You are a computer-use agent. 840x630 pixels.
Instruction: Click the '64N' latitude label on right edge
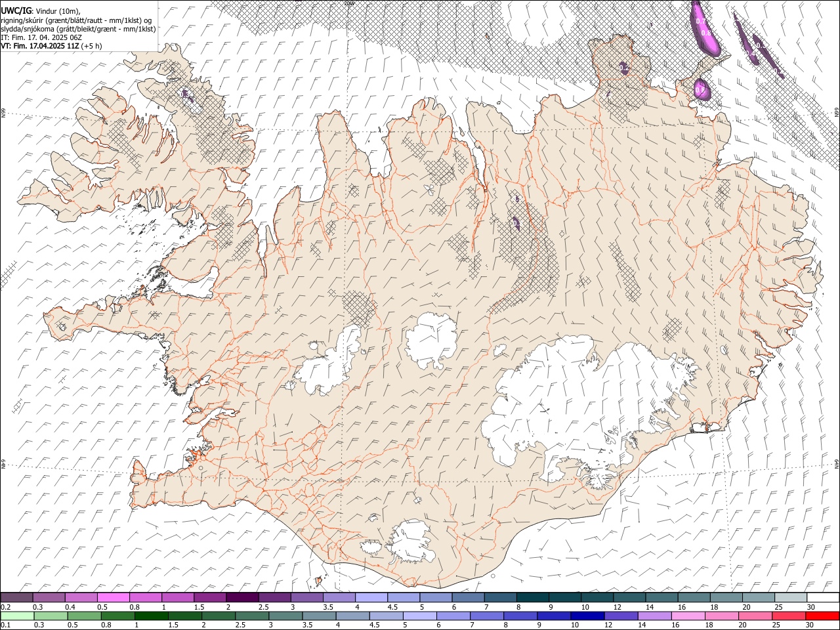tap(837, 463)
